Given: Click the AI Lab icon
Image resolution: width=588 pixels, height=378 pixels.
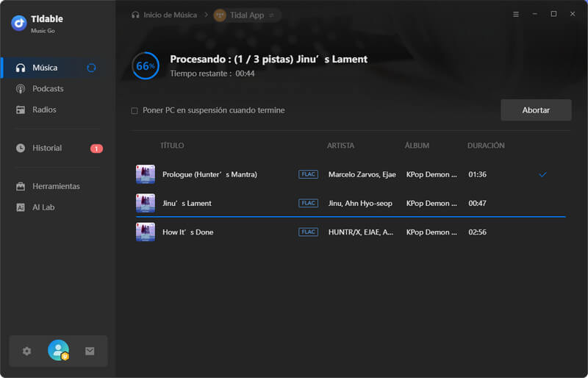Looking at the screenshot, I should coord(21,207).
